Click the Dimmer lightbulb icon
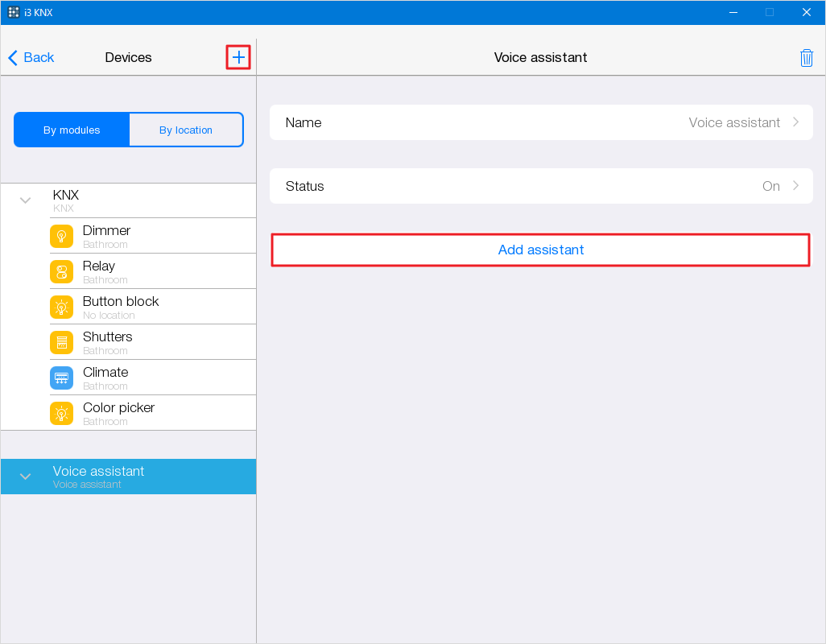Image resolution: width=826 pixels, height=644 pixels. (61, 237)
